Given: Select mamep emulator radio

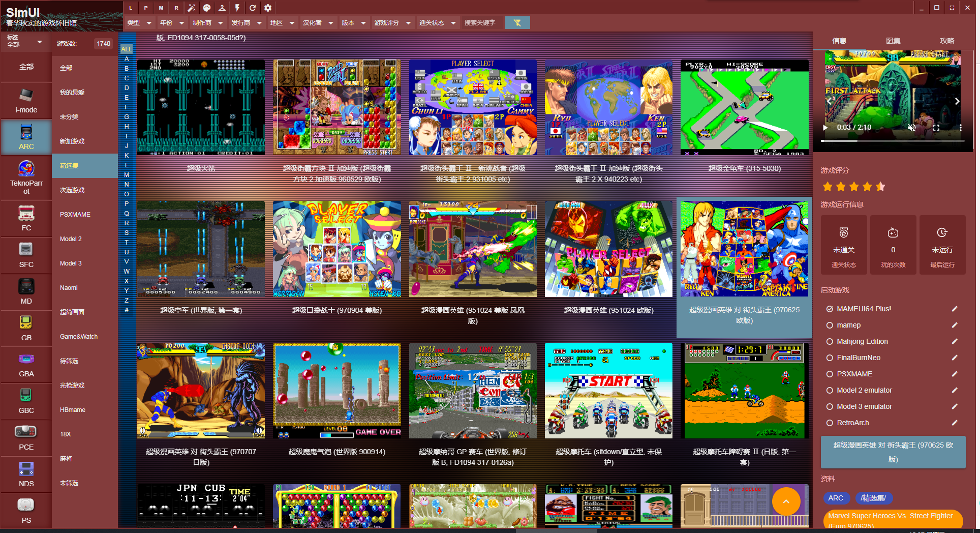Looking at the screenshot, I should pyautogui.click(x=830, y=325).
